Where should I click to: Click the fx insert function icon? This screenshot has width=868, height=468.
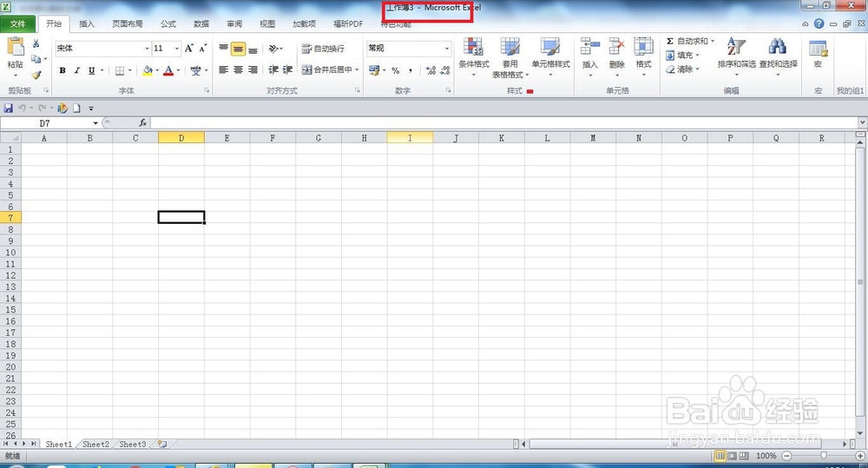[x=143, y=123]
